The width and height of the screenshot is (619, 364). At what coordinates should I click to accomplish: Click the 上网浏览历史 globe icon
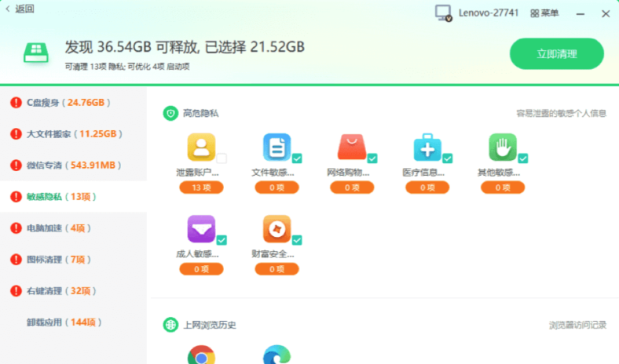click(x=170, y=325)
